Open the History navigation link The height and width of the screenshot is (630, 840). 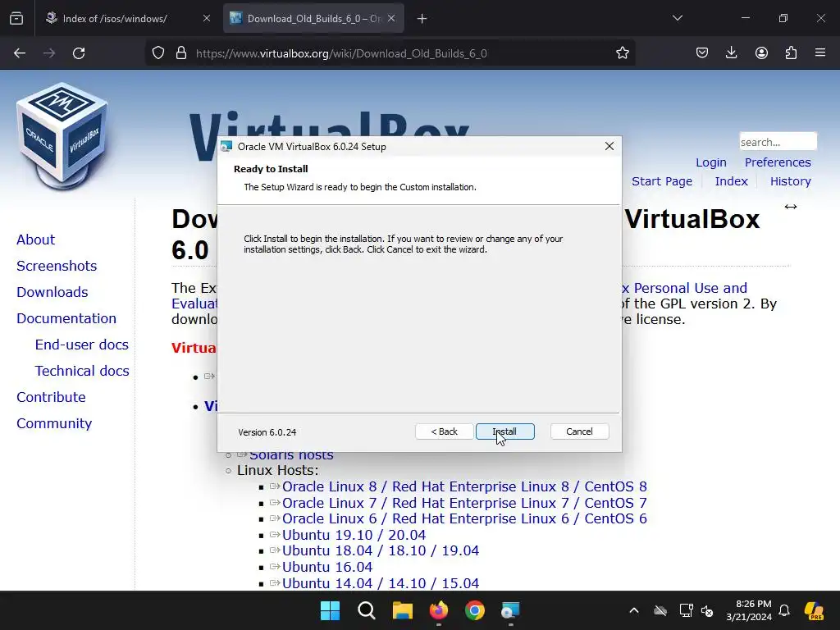[x=790, y=181]
